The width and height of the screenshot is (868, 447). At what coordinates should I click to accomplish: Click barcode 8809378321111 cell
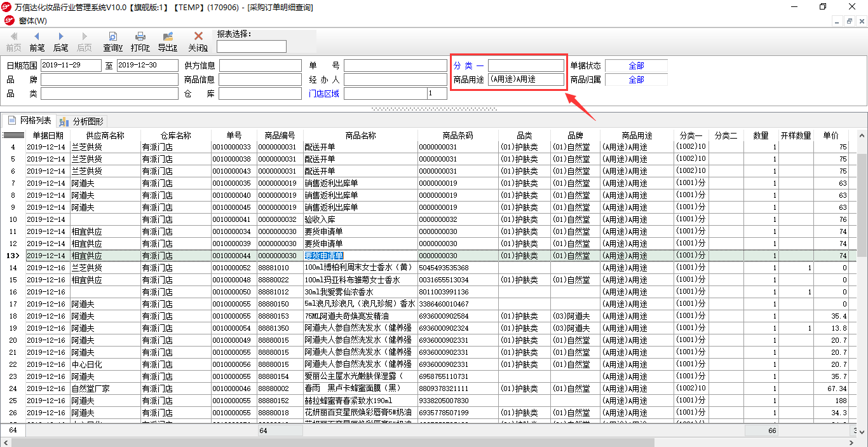458,389
